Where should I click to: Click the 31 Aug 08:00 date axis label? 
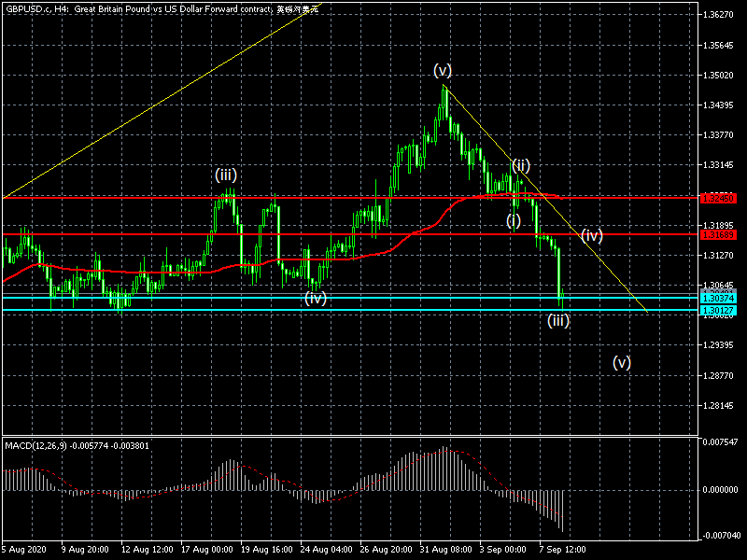pos(445,549)
